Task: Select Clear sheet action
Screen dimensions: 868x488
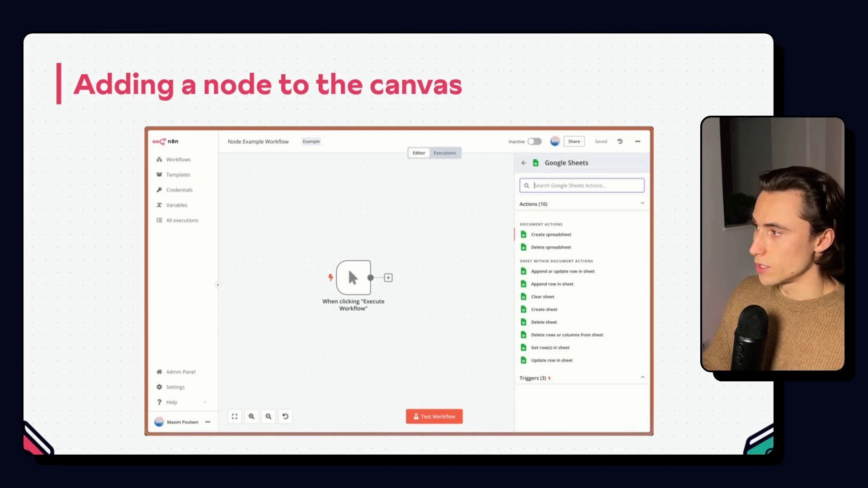Action: [x=542, y=297]
